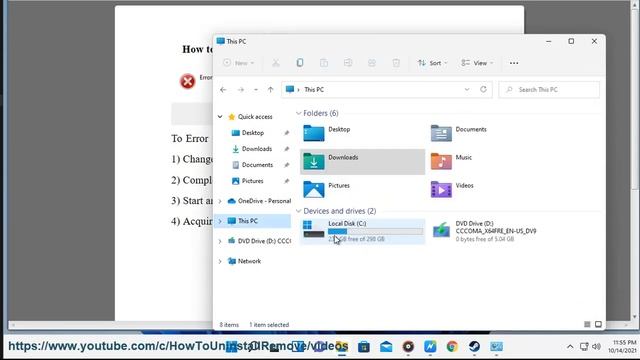The width and height of the screenshot is (640, 360).
Task: Switch to details view icon in status bar
Action: point(587,324)
